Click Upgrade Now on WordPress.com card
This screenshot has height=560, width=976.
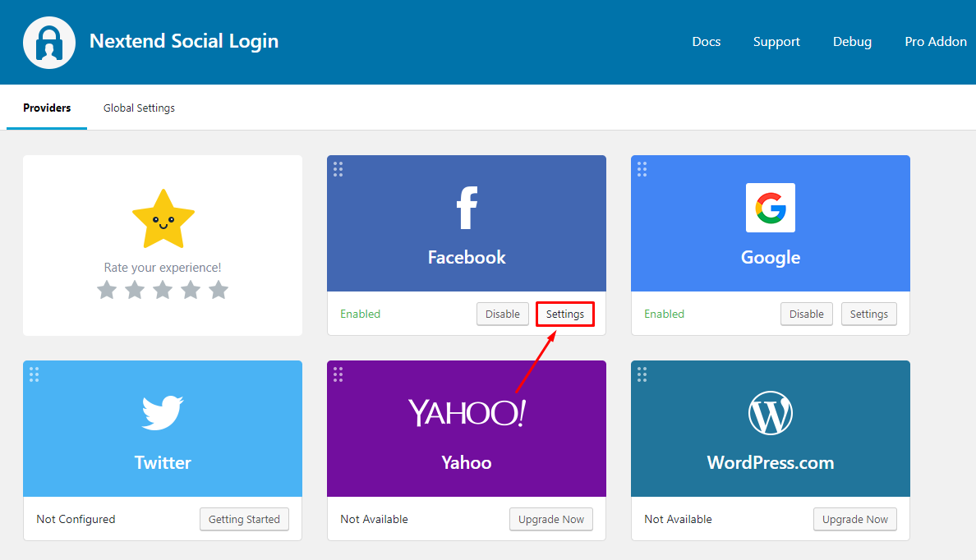[x=855, y=520]
